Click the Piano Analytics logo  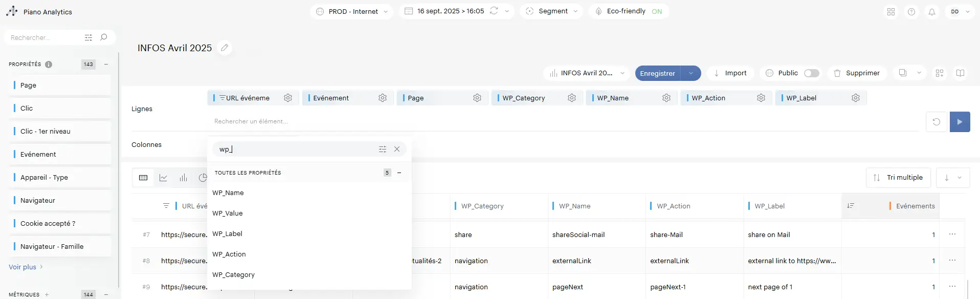coord(12,11)
